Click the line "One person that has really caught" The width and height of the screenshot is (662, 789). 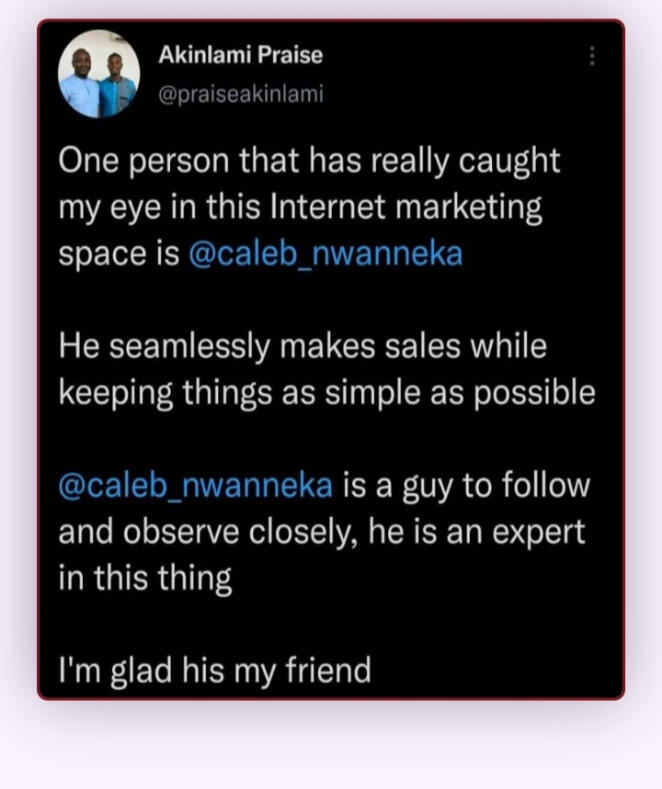click(x=309, y=161)
